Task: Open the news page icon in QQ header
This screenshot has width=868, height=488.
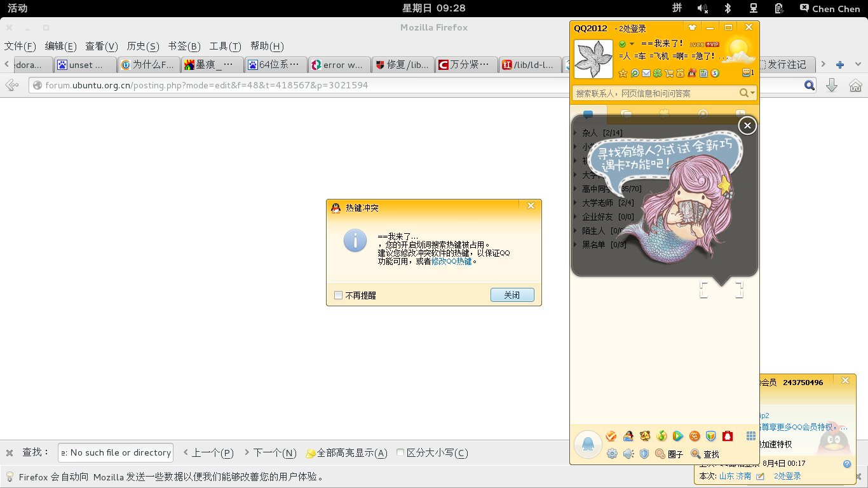Action: pos(703,73)
